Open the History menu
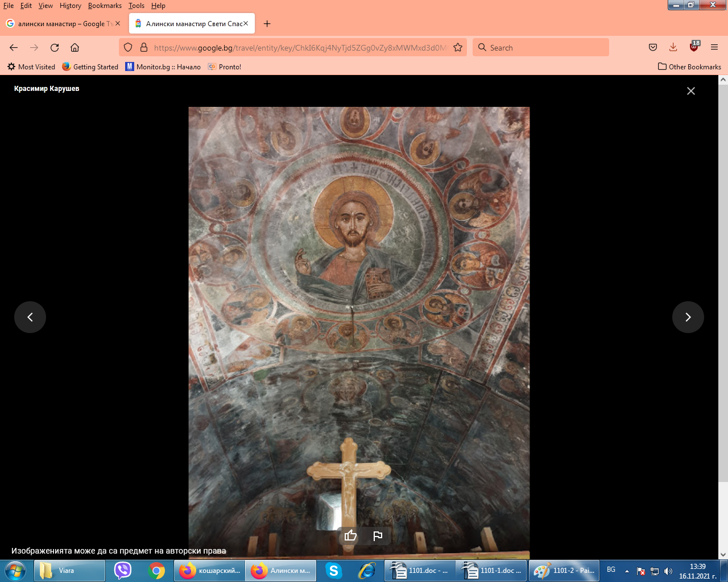 (x=70, y=6)
